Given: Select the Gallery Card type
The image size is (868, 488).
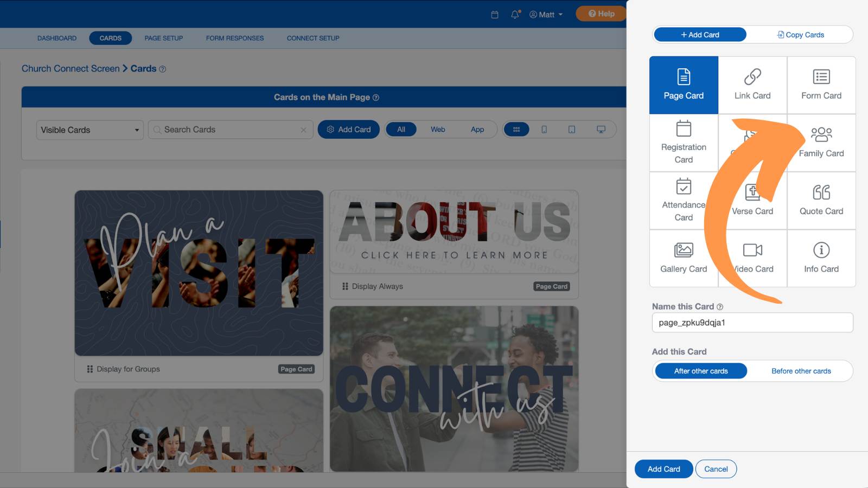Looking at the screenshot, I should [684, 258].
